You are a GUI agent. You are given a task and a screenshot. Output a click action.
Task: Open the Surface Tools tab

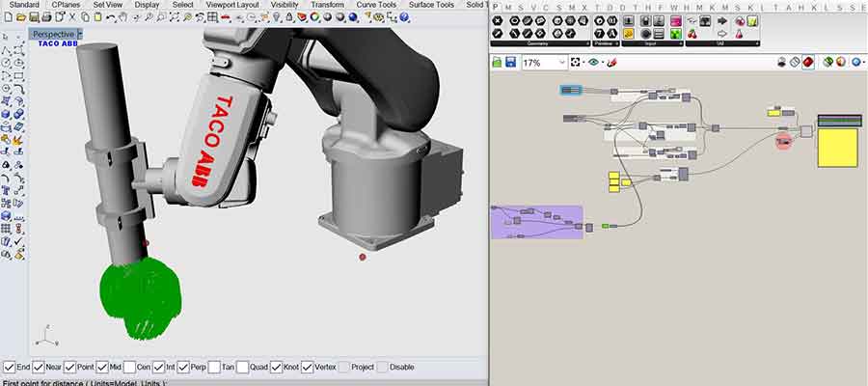(x=432, y=5)
